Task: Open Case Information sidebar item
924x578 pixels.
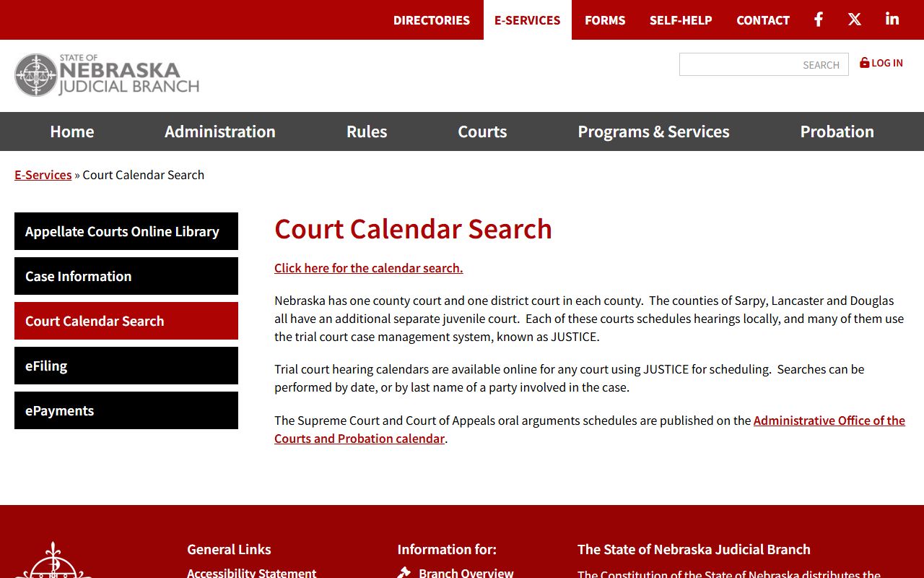Action: pyautogui.click(x=126, y=276)
